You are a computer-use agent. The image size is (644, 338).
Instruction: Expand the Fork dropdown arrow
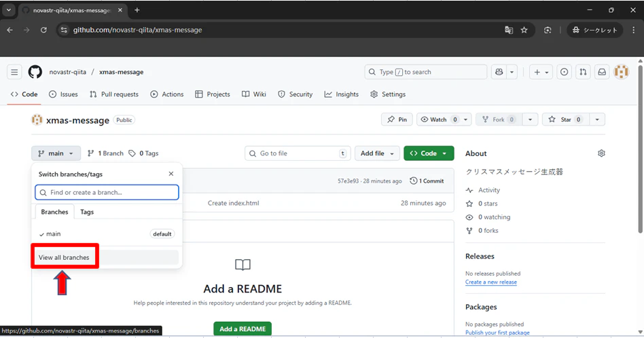click(x=531, y=119)
